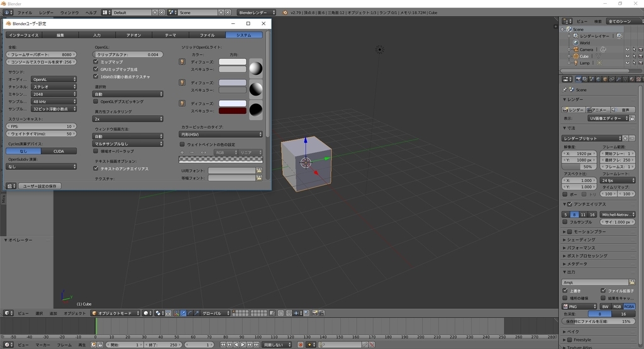Viewport: 644px width, 349px height.
Task: Open the Help menu in top bar
Action: click(91, 13)
